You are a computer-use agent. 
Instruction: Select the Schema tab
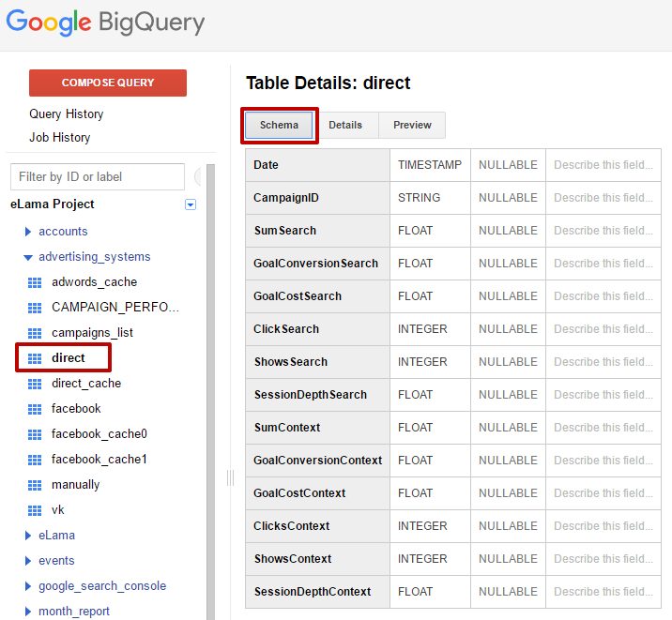[279, 126]
